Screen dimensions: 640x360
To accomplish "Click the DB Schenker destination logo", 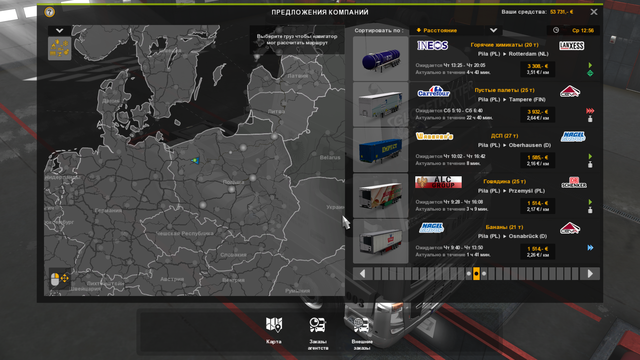I will [573, 182].
